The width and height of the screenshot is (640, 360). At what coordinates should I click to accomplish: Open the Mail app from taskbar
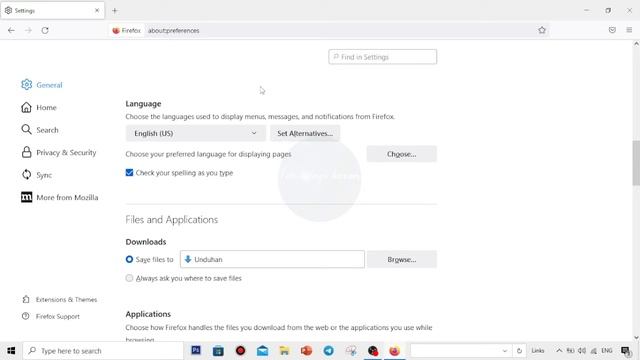click(x=262, y=351)
